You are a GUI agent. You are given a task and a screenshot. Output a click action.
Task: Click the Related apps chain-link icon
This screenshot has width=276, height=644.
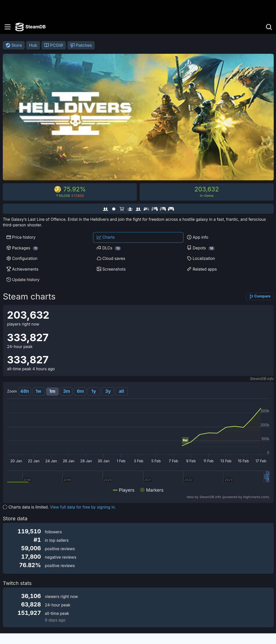pos(189,269)
